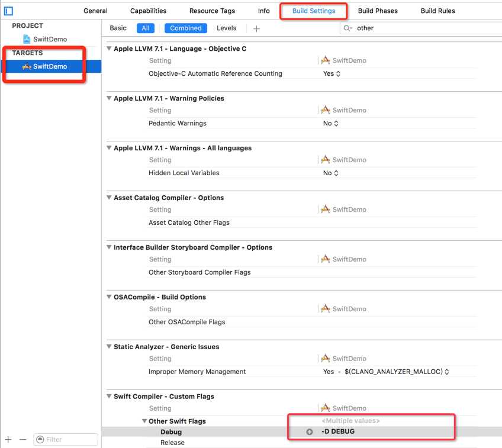The width and height of the screenshot is (502, 448).
Task: Click Asset Catalog Other Flags setting
Action: [x=189, y=223]
